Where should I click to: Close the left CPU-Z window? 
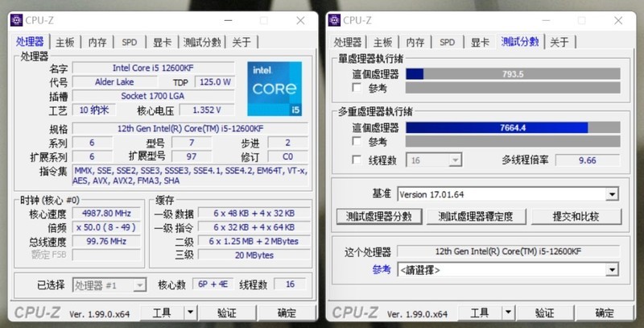pyautogui.click(x=300, y=21)
